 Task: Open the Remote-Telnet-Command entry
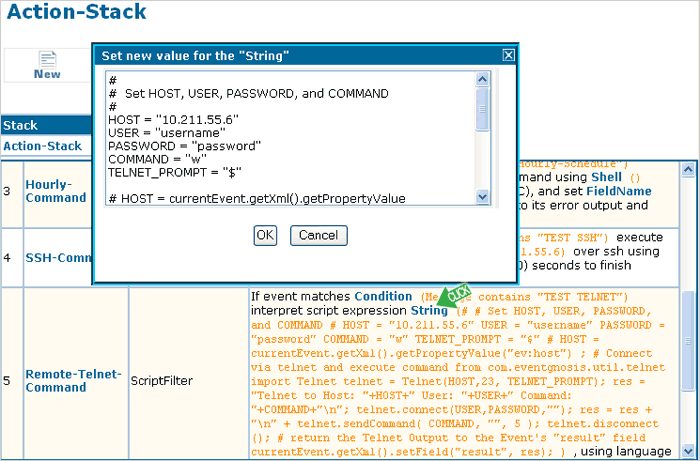tap(55, 380)
